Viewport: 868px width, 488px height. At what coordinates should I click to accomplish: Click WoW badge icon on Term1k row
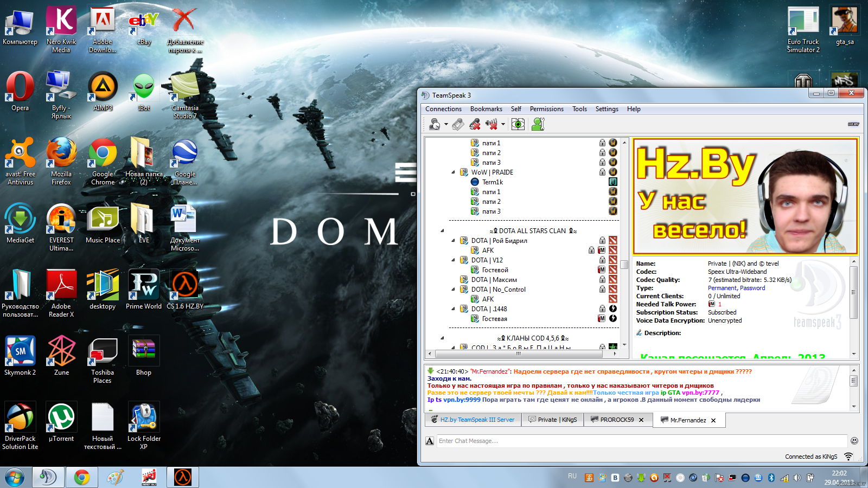click(613, 182)
